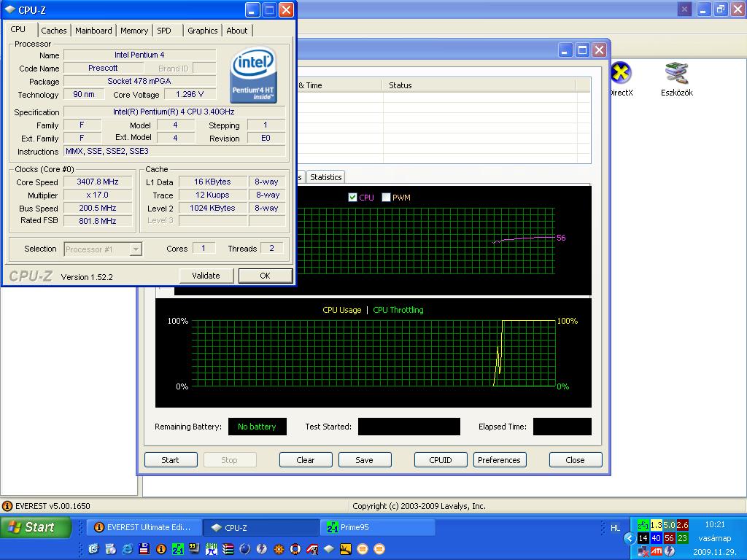Launch Prime95 from the Quick Launch bar
Screen dimensions: 747x560
coord(178,548)
